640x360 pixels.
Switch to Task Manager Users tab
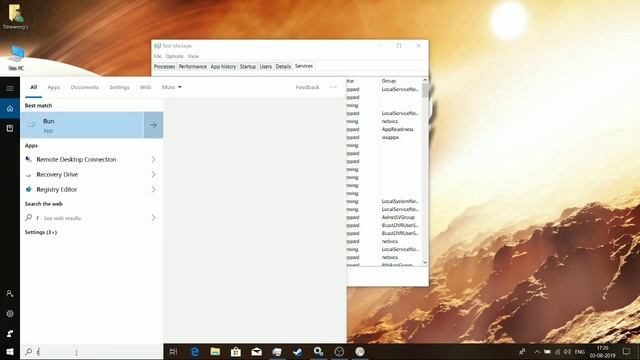click(266, 67)
